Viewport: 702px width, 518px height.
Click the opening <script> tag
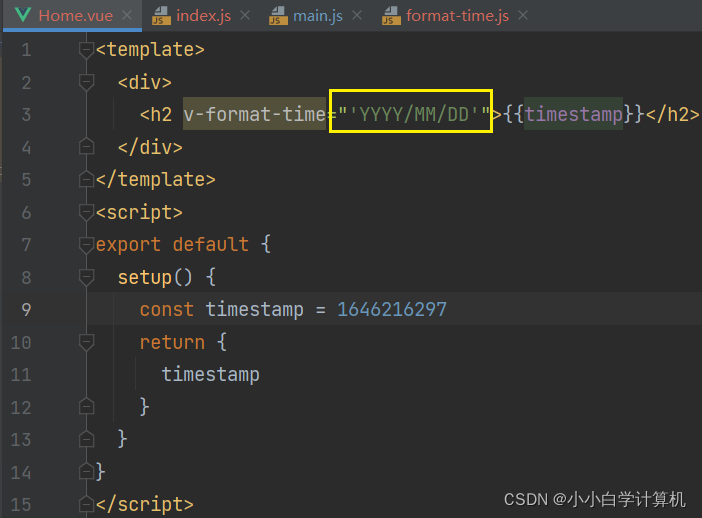(139, 213)
